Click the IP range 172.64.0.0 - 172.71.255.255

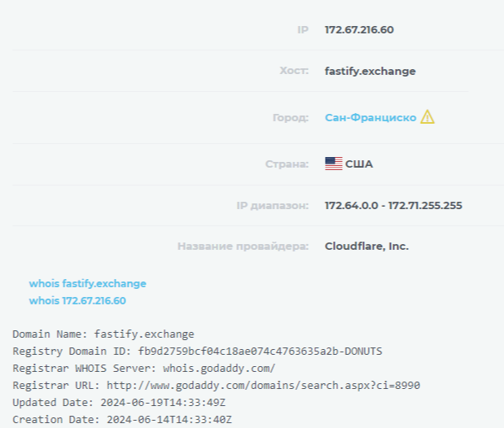tap(393, 206)
